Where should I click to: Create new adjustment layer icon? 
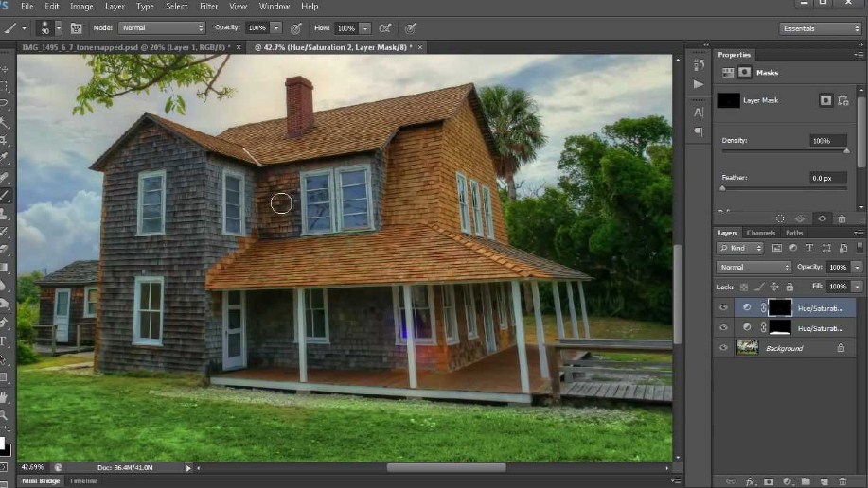coord(788,482)
